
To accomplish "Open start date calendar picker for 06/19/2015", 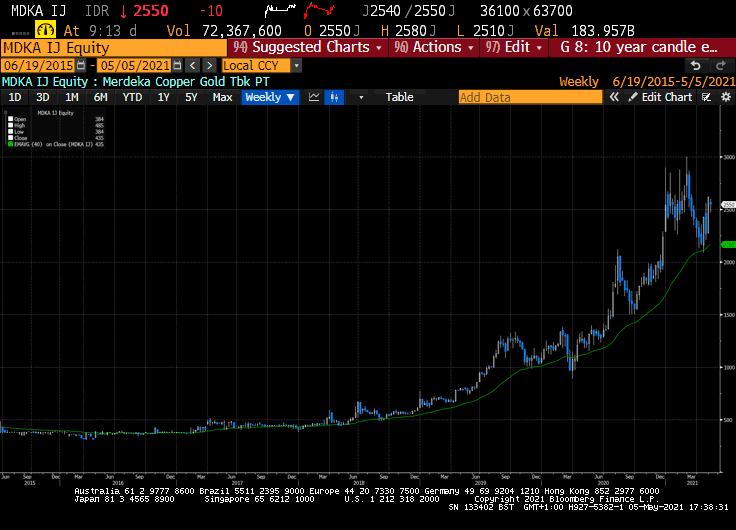I will (x=81, y=65).
